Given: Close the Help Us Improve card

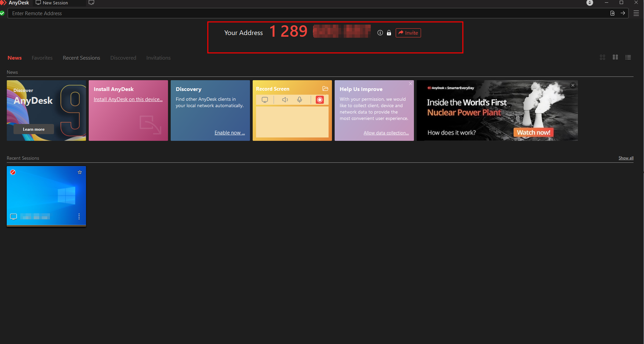Looking at the screenshot, I should pyautogui.click(x=410, y=84).
